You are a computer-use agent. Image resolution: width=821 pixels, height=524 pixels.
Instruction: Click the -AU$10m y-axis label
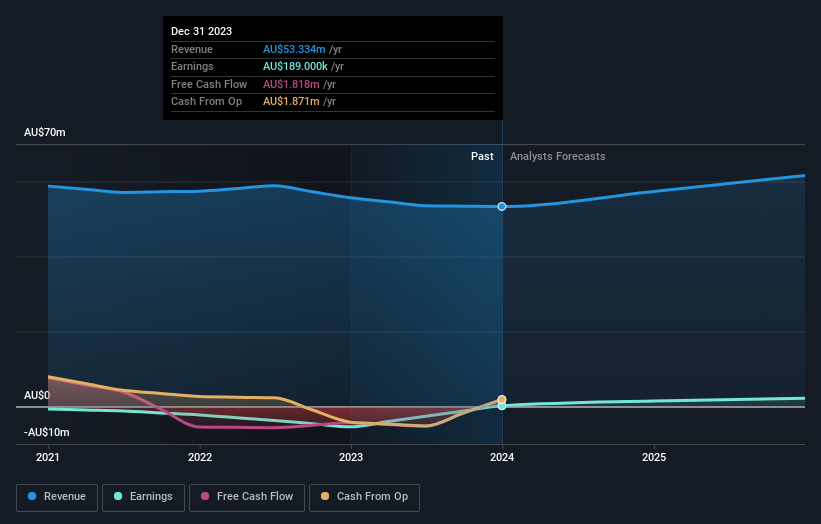[47, 432]
